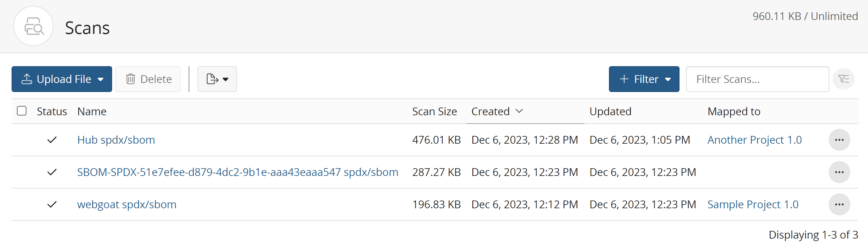
Task: Open the Filter dropdown button
Action: [643, 79]
